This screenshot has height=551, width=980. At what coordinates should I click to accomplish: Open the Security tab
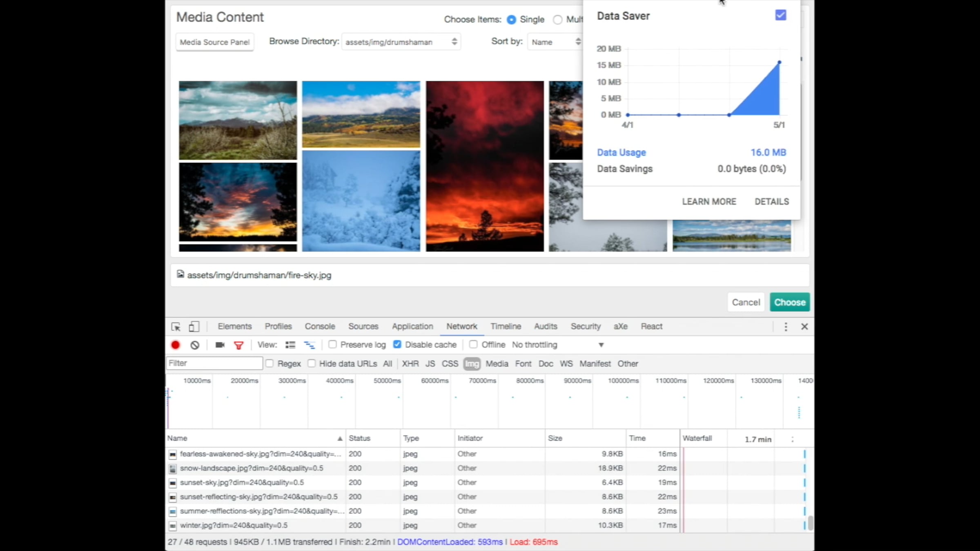coord(586,327)
